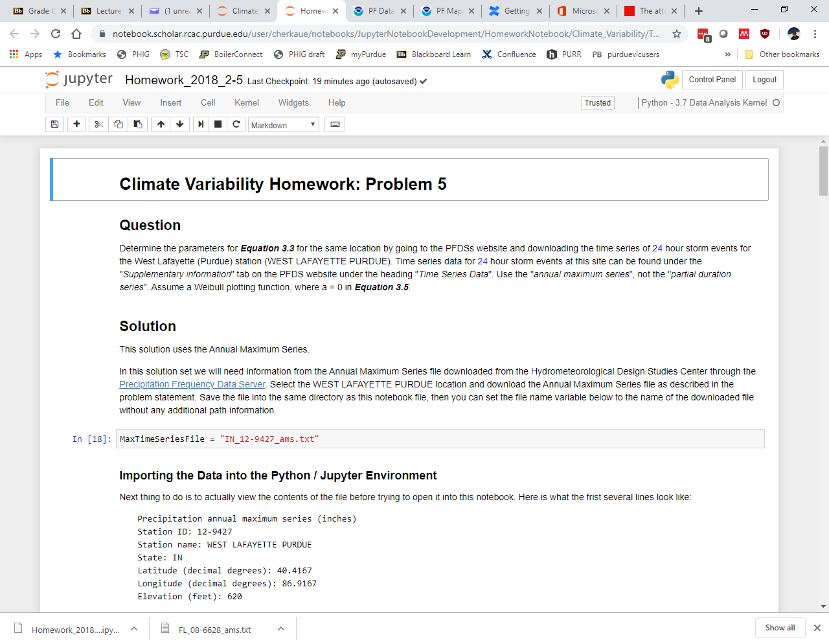This screenshot has width=829, height=644.
Task: Expand options for Homework_2018 ipynb download
Action: pos(134,628)
